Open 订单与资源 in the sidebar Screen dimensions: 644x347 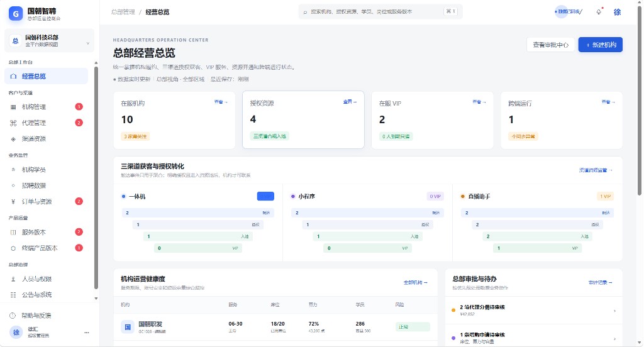[x=47, y=202]
